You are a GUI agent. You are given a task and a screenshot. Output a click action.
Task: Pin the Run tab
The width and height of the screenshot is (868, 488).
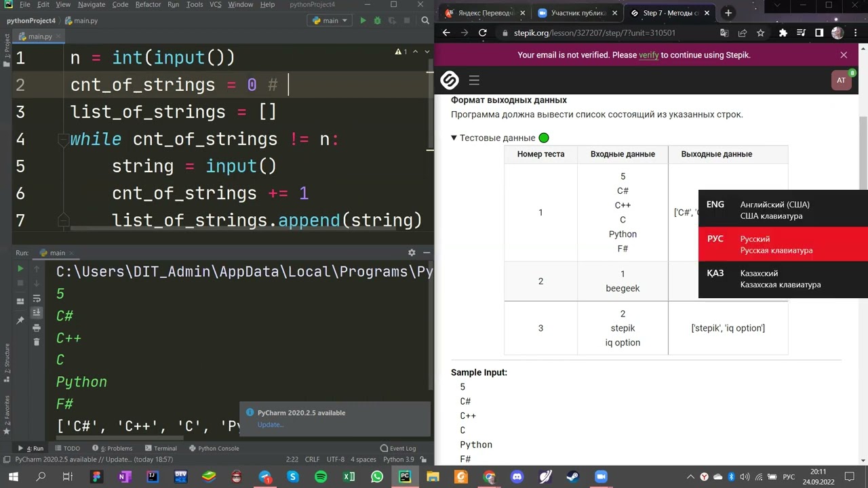(20, 319)
